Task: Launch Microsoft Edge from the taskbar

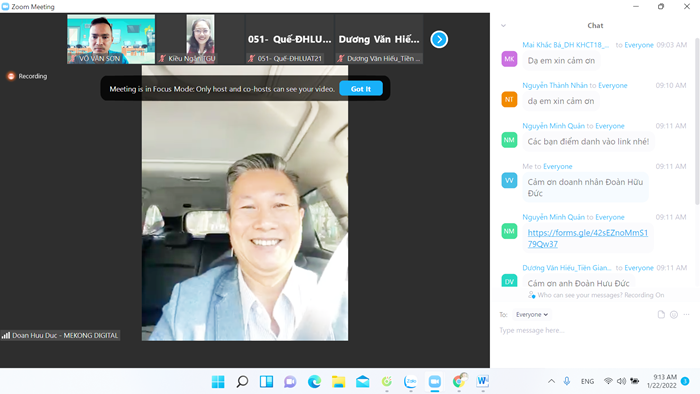Action: pyautogui.click(x=314, y=382)
